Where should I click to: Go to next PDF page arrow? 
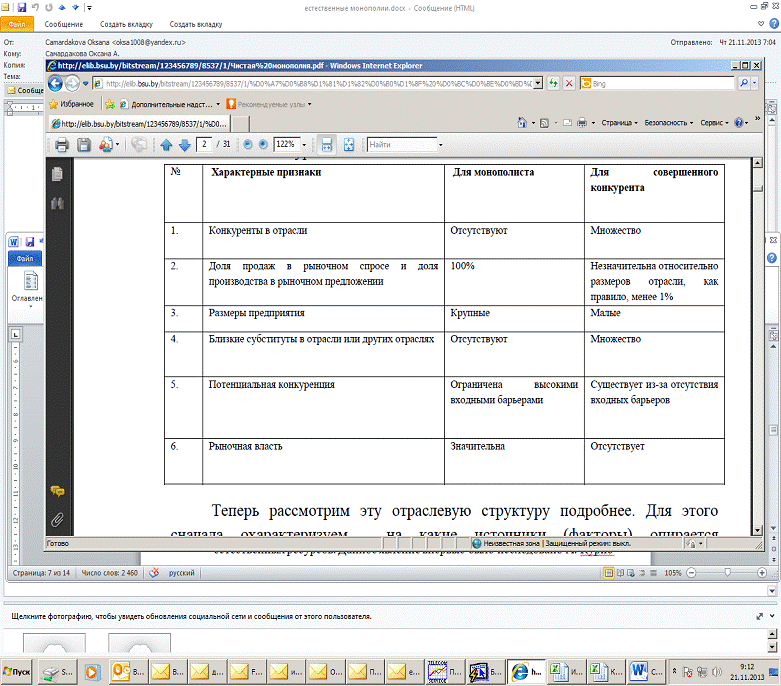point(184,144)
